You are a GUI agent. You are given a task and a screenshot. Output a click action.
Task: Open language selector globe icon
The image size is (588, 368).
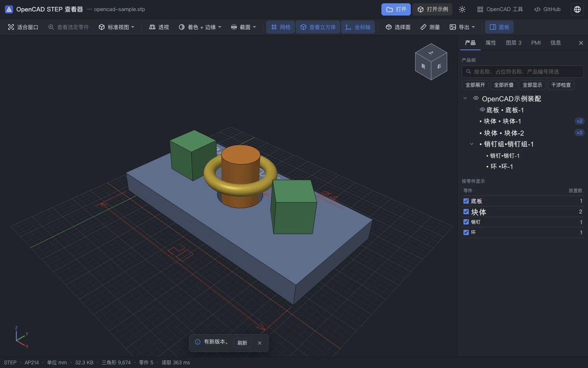(577, 9)
